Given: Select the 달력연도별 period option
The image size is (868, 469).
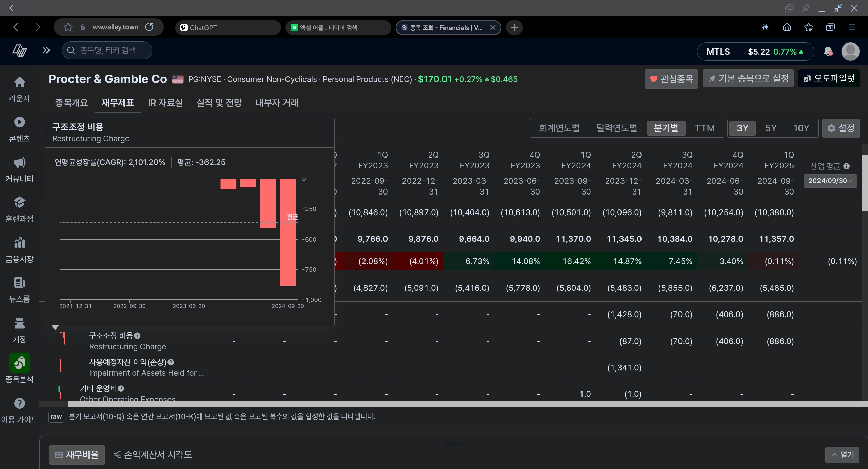Looking at the screenshot, I should point(617,128).
